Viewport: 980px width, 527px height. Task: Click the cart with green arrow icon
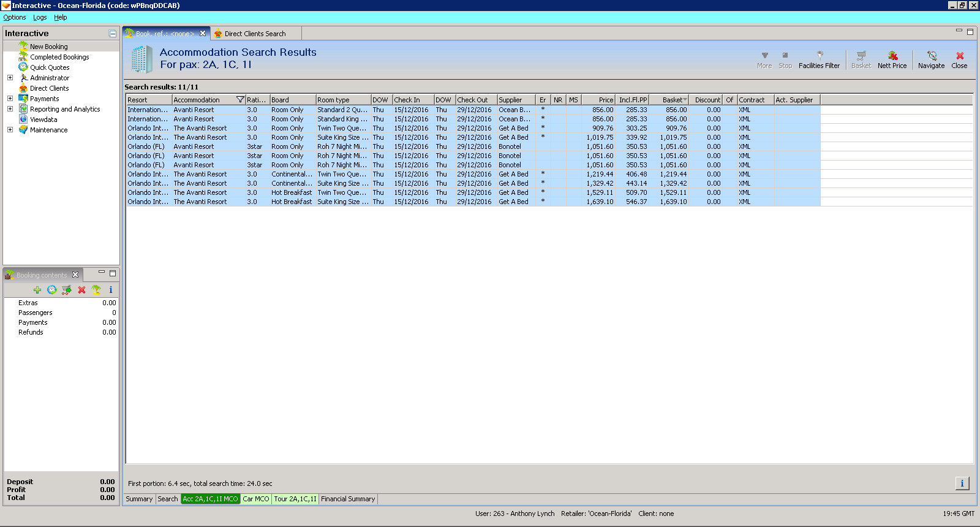click(x=67, y=290)
